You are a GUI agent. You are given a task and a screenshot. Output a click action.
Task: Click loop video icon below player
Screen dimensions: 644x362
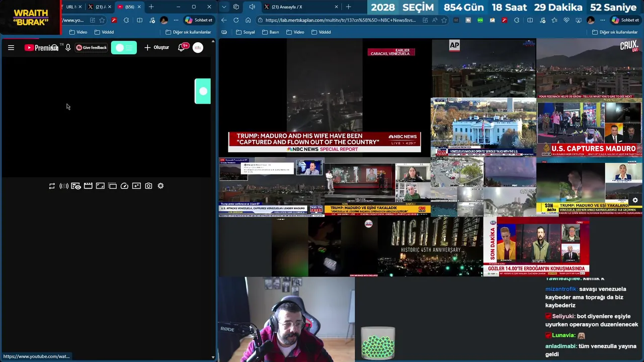point(52,186)
